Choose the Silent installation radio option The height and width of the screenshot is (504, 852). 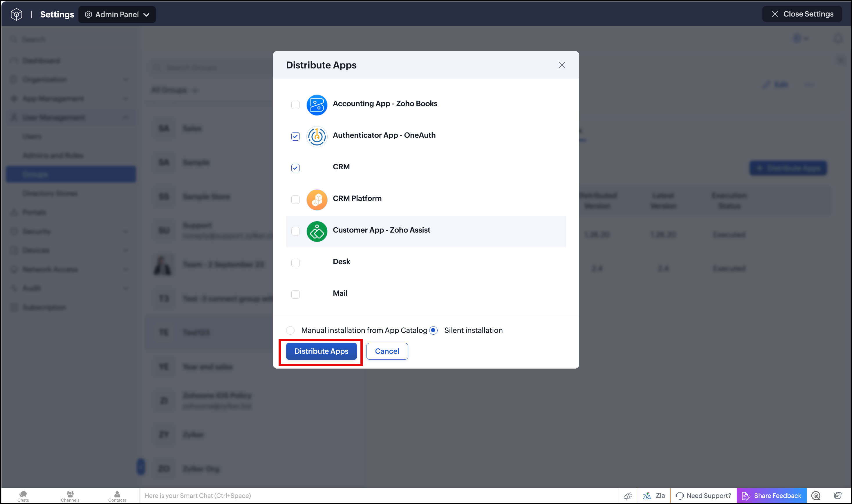point(433,330)
